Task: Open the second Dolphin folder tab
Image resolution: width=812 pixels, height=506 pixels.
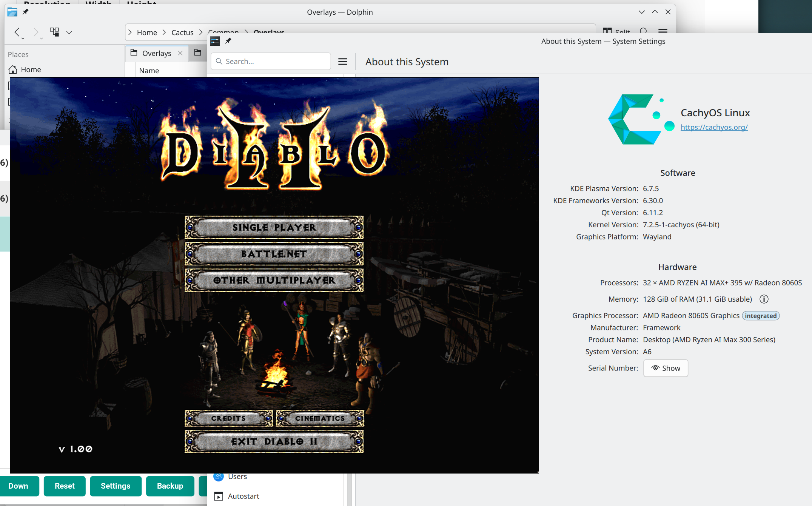Action: [197, 53]
